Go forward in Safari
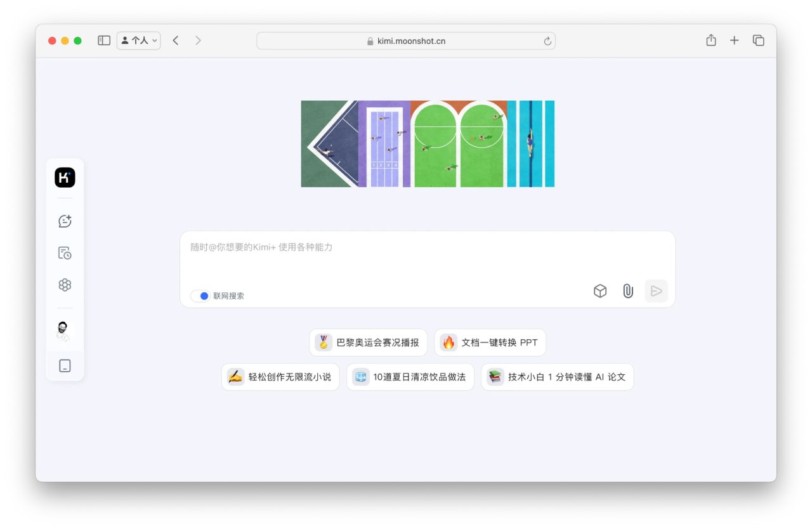 198,41
